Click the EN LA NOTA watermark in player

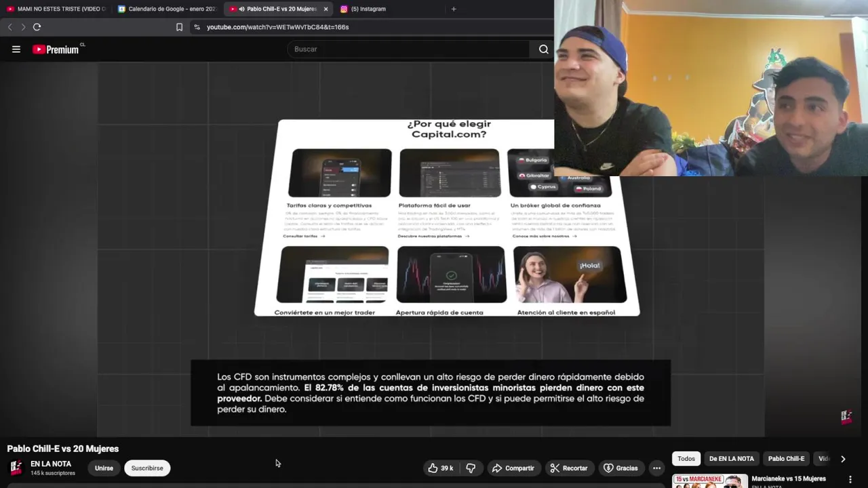[x=846, y=417]
